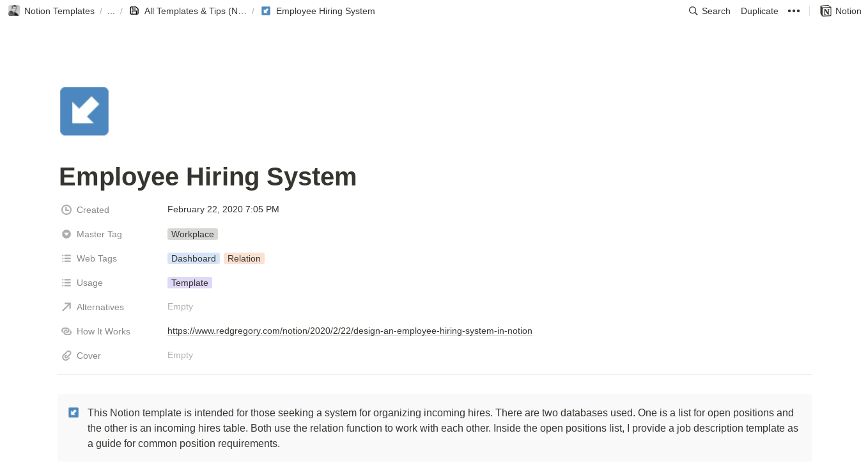This screenshot has width=868, height=463.
Task: Click the Notion Templates avatar icon
Action: coord(13,11)
